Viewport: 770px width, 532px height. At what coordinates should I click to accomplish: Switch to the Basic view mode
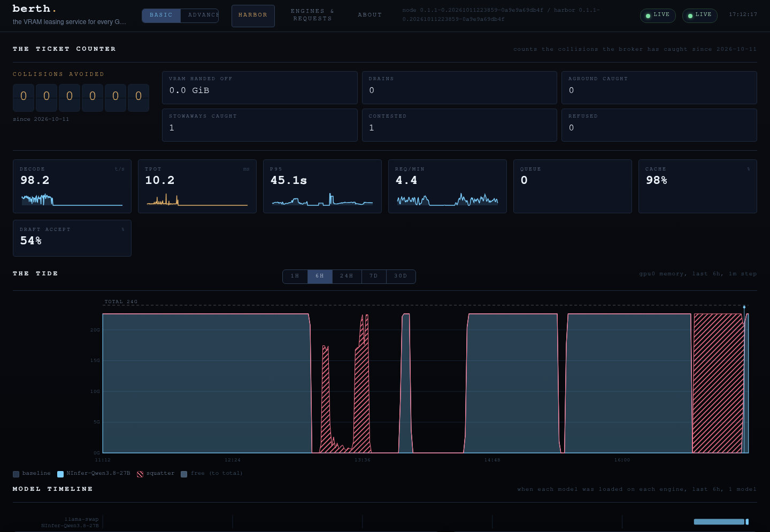coord(161,16)
